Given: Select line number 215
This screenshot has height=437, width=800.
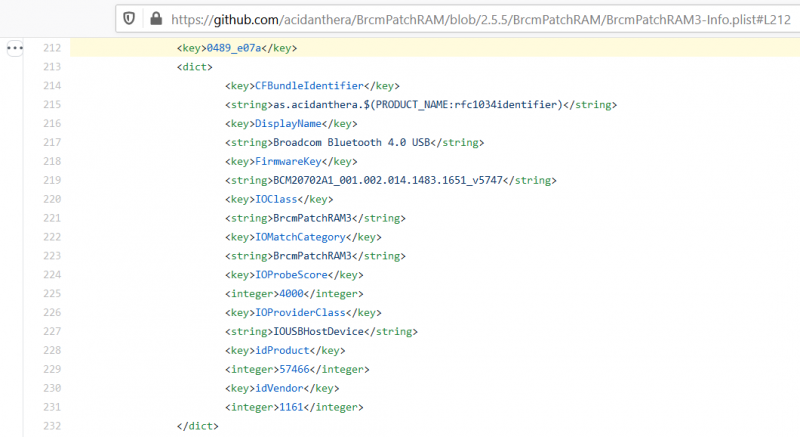Looking at the screenshot, I should 52,105.
